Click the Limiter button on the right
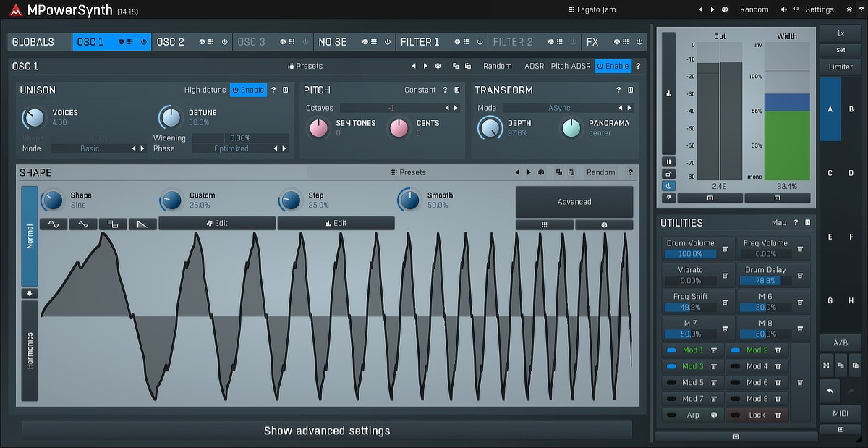This screenshot has height=448, width=868. point(841,66)
